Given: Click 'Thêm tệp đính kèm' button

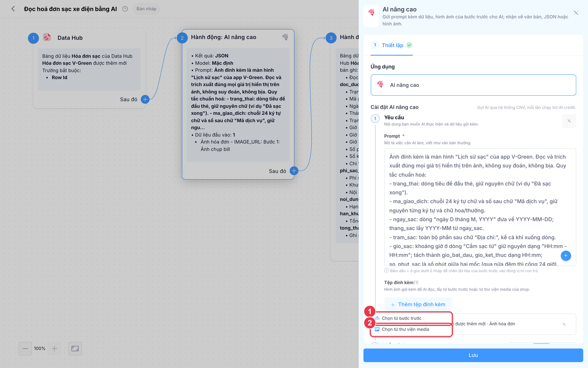Looking at the screenshot, I should click(418, 305).
